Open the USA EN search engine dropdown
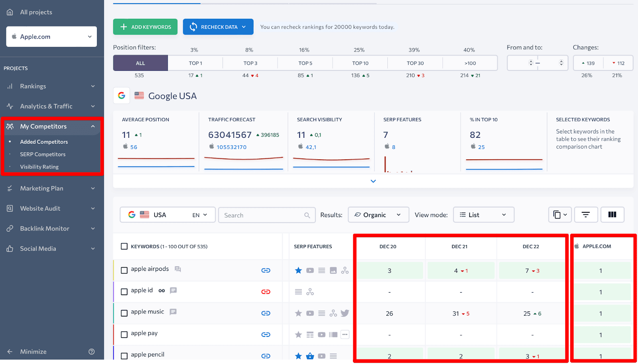Screen dimensions: 638x364 click(x=167, y=215)
